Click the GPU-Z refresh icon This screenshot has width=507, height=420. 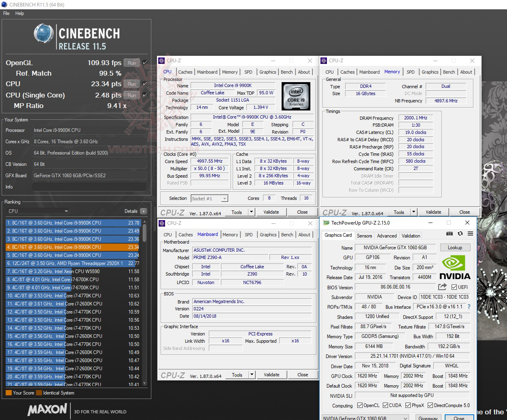(460, 233)
